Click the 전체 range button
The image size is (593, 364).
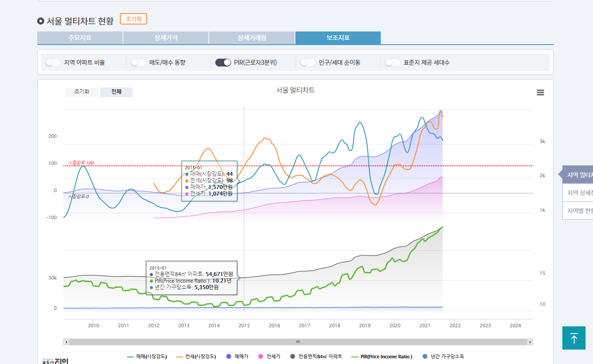[116, 92]
